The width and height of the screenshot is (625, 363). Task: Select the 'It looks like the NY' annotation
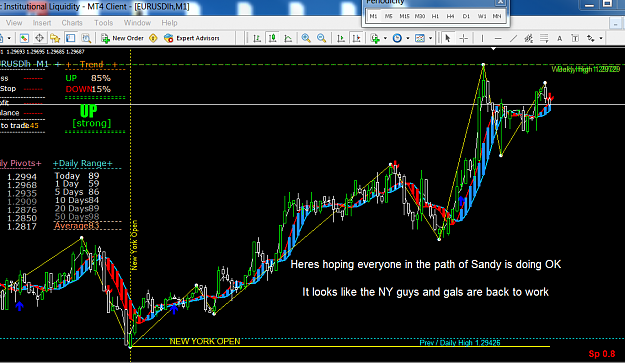pyautogui.click(x=425, y=292)
